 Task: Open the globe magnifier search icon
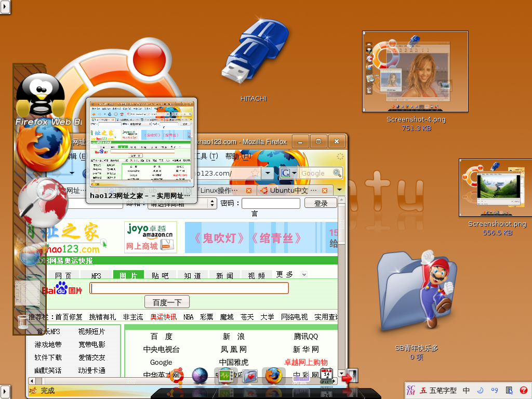[x=43, y=203]
